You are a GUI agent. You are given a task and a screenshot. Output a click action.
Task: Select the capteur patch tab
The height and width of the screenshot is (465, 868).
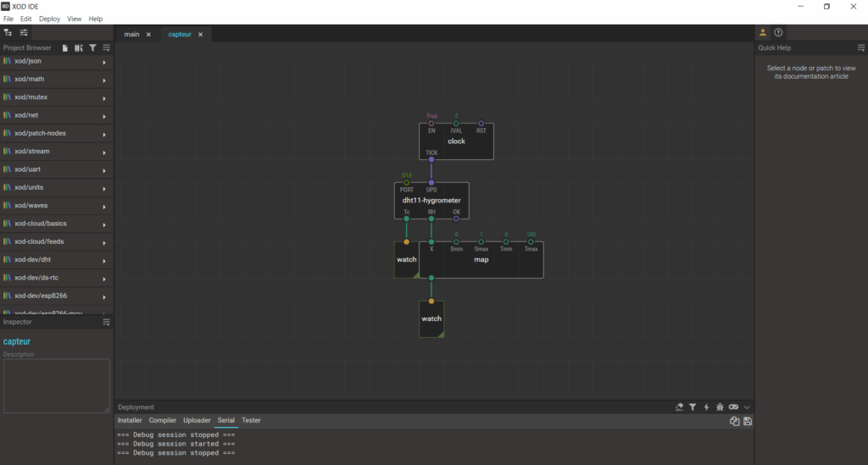(x=180, y=34)
